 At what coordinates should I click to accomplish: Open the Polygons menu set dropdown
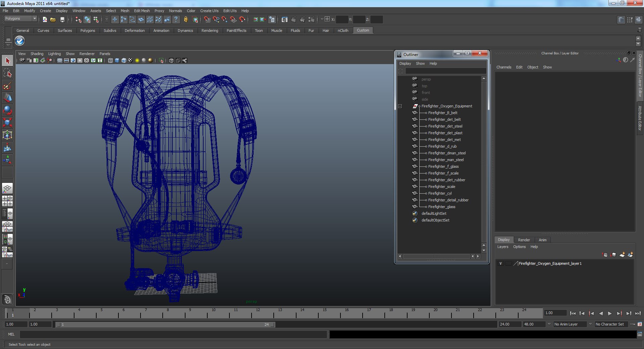pos(20,19)
